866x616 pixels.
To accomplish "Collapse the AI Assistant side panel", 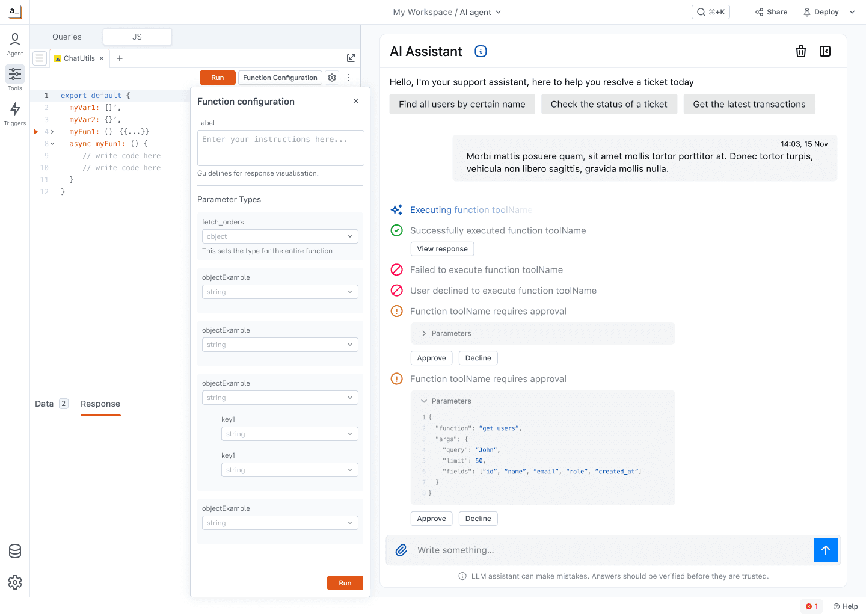I will pyautogui.click(x=825, y=51).
